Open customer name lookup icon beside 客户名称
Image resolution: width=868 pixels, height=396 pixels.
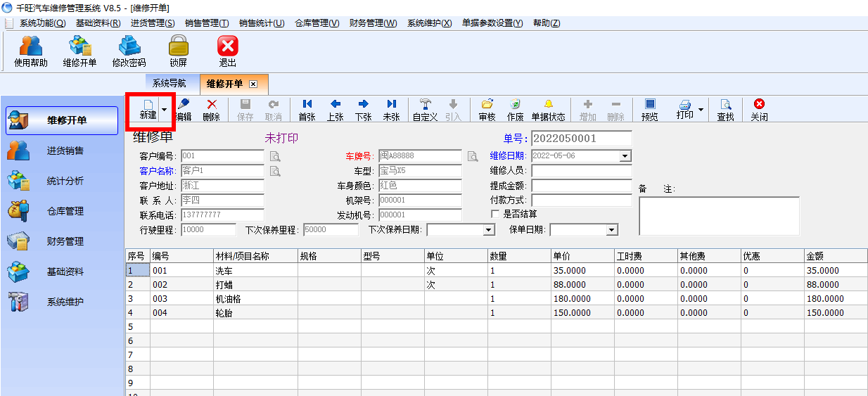275,171
